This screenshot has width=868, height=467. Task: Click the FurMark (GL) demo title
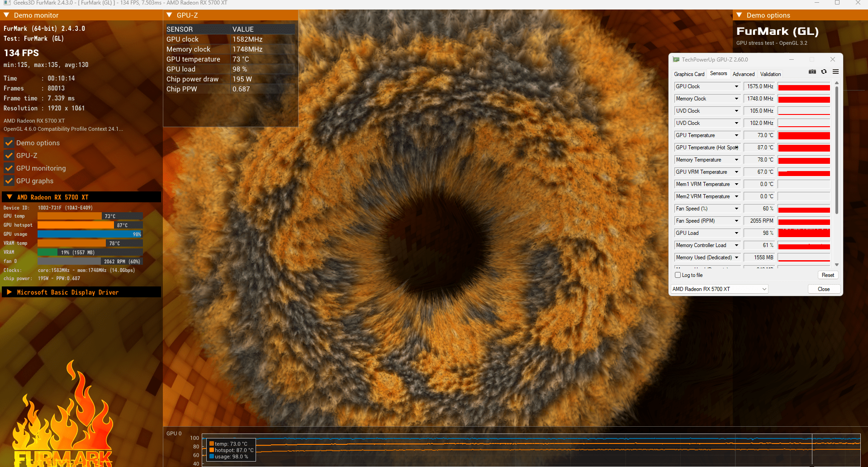(778, 32)
